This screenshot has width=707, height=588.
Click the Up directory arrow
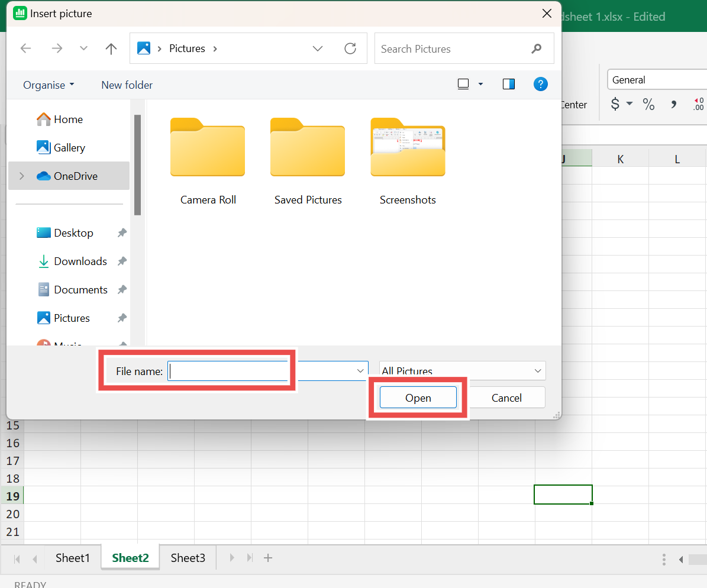111,49
